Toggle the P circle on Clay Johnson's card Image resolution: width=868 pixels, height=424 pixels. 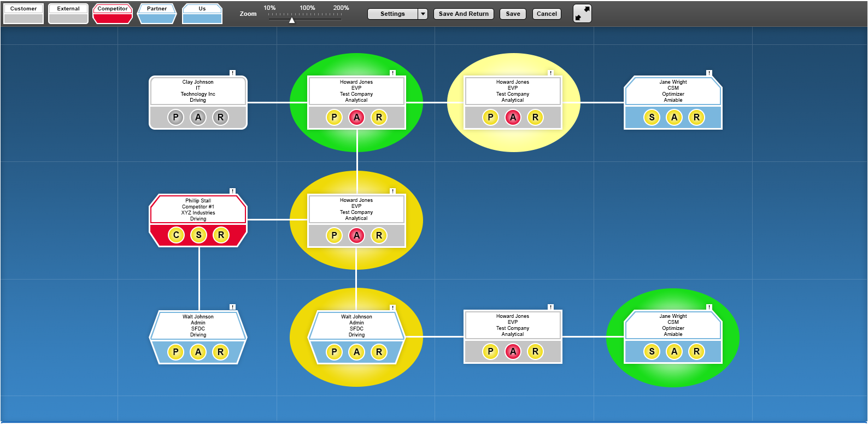(x=175, y=117)
